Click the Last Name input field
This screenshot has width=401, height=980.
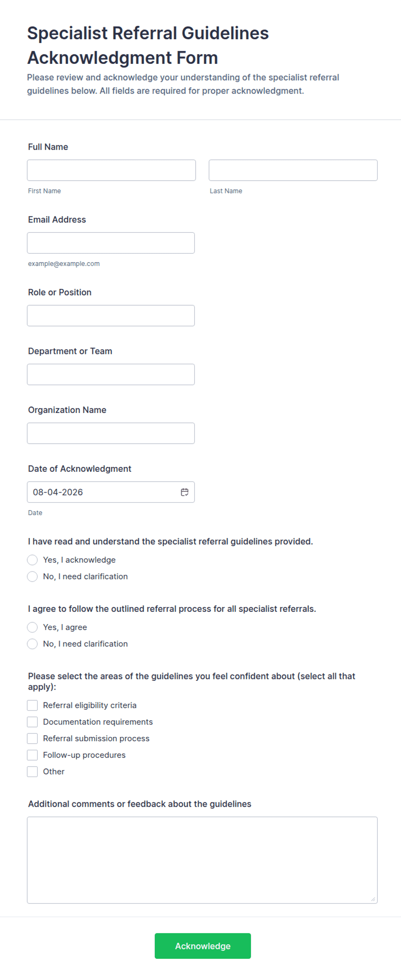(293, 170)
